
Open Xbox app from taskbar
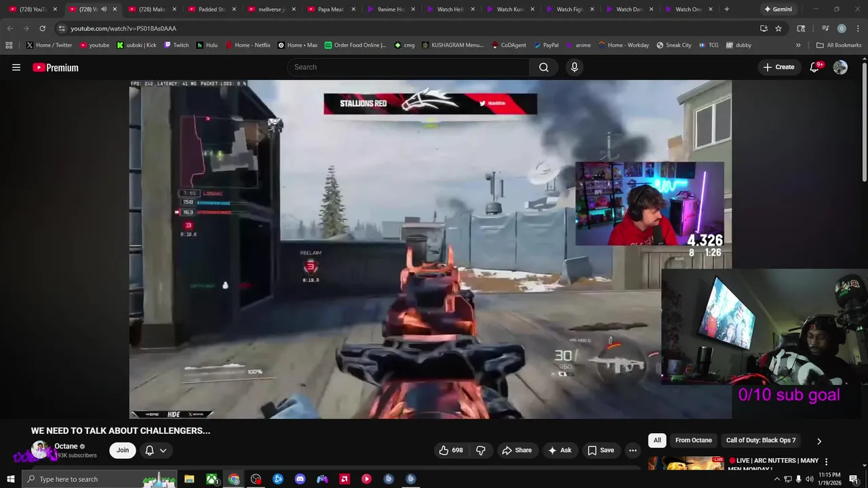click(x=212, y=479)
